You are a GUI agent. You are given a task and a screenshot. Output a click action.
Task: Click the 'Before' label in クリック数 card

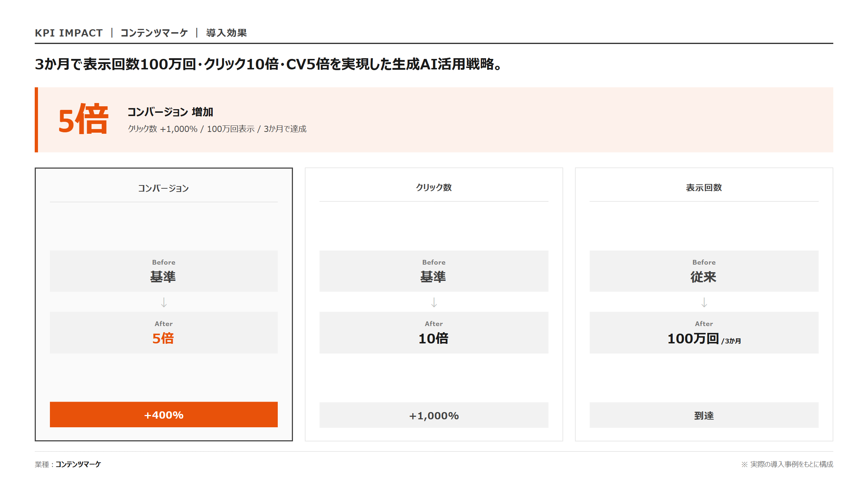tap(434, 262)
